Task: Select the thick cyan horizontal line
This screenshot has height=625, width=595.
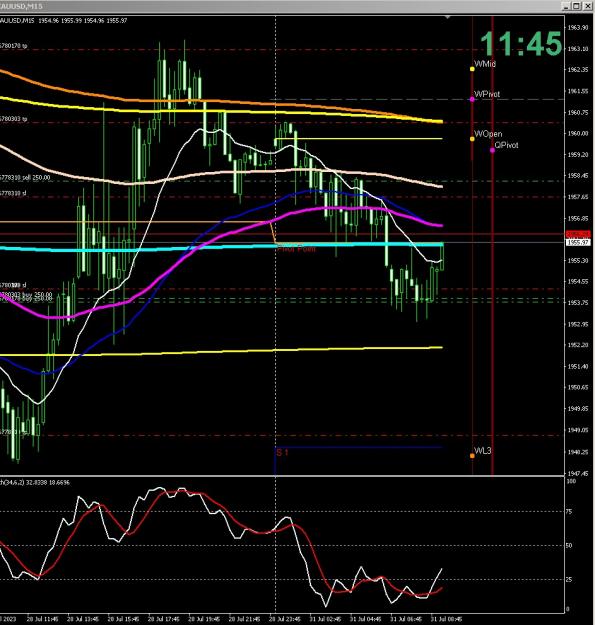Action: pos(221,247)
